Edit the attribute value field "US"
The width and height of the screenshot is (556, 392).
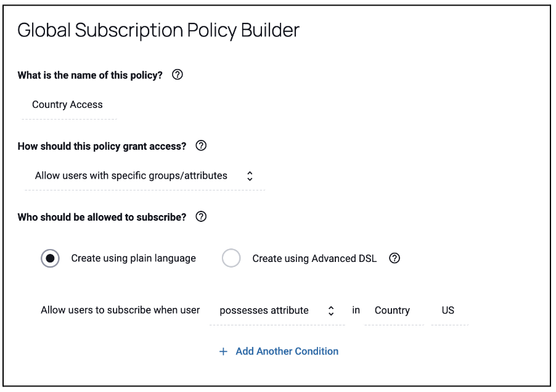448,311
